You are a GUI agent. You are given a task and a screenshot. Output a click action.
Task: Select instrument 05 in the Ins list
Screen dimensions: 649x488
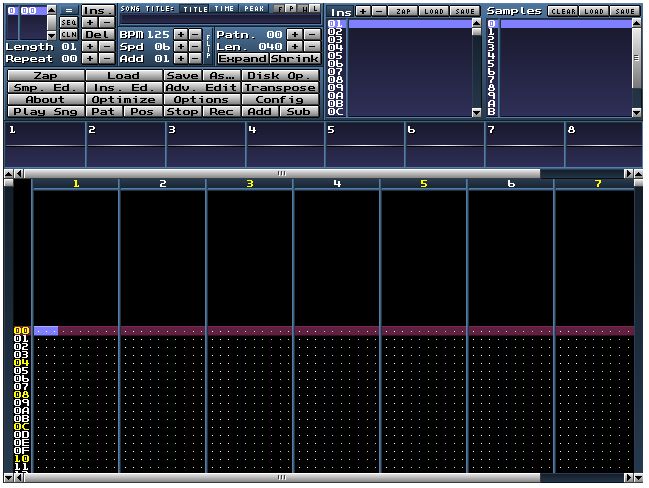399,55
